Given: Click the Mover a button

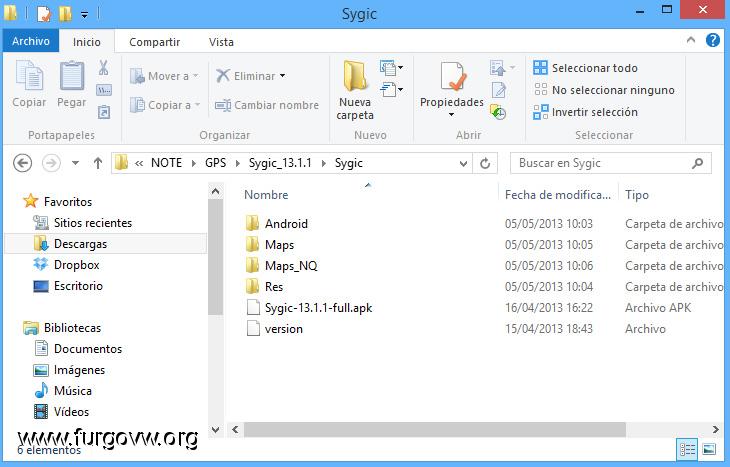Looking at the screenshot, I should pyautogui.click(x=164, y=76).
